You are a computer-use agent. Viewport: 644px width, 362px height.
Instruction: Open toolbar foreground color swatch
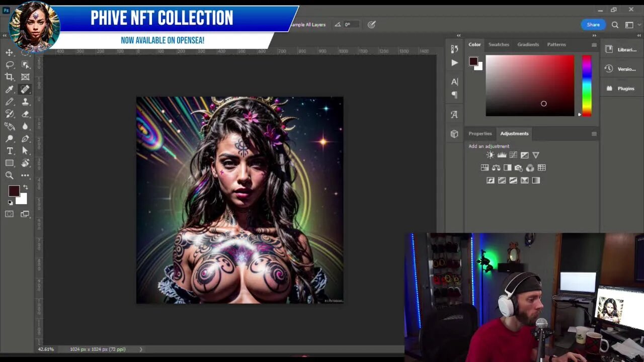[x=14, y=191]
